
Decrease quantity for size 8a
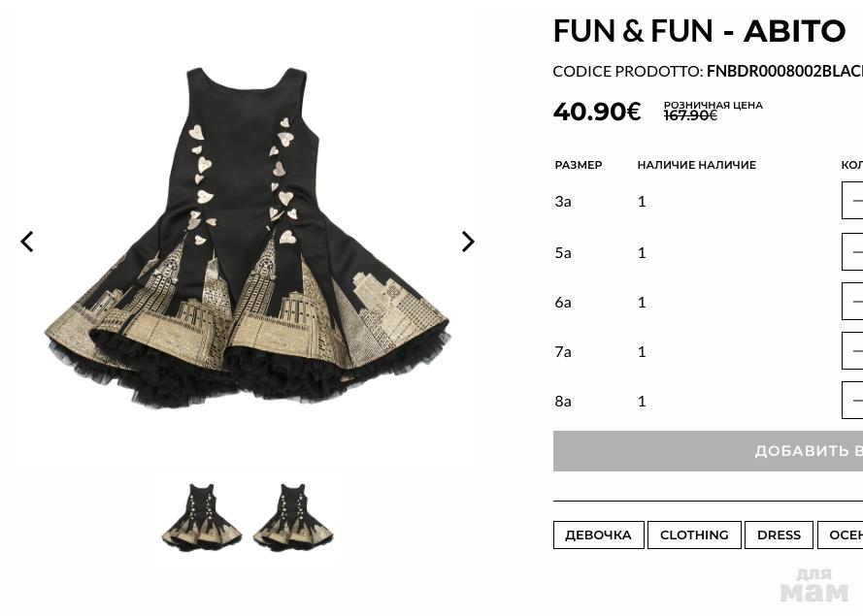pos(852,401)
